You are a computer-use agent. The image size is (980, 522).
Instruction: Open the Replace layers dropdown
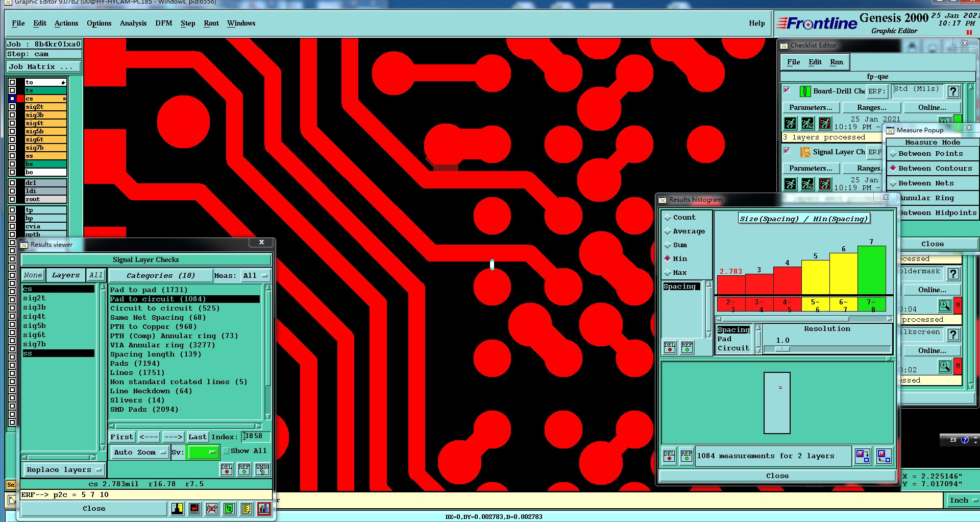click(64, 470)
